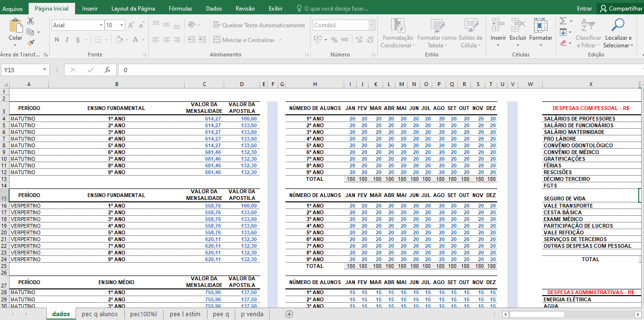The height and width of the screenshot is (320, 644).
Task: Click the insert function fx icon
Action: point(108,70)
